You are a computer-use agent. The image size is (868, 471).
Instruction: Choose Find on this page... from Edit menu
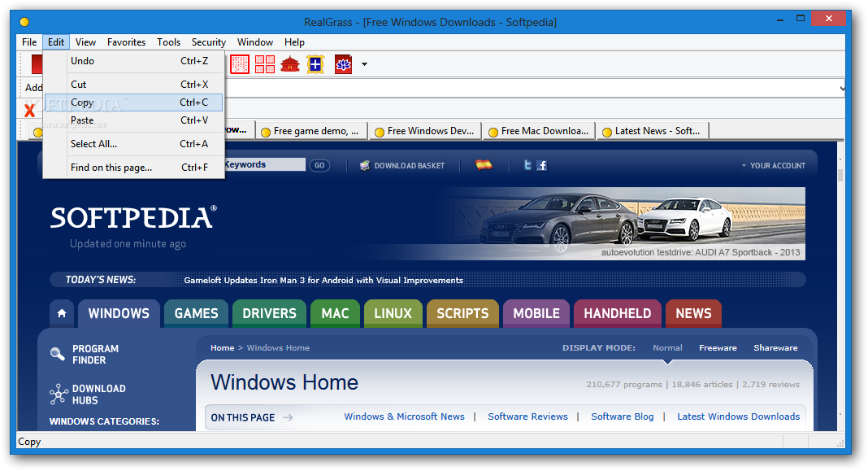tap(133, 168)
